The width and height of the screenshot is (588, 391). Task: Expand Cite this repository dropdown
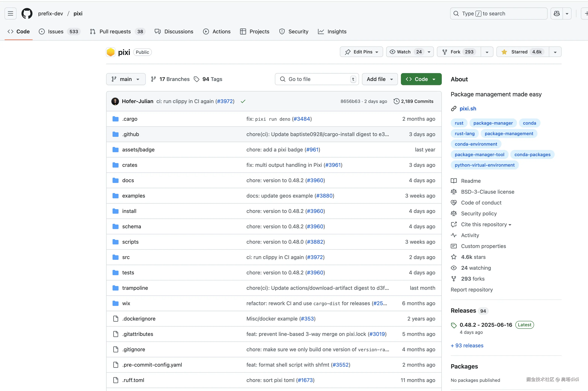486,224
